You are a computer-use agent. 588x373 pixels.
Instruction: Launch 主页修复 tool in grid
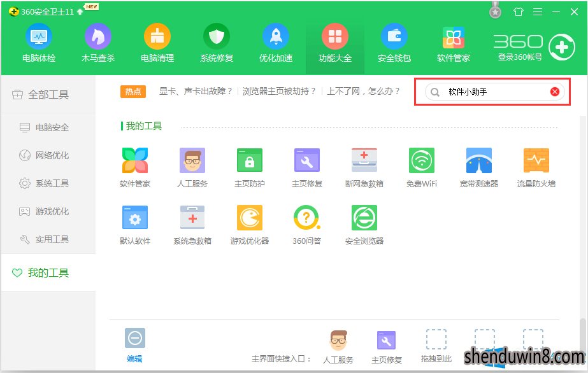(x=307, y=167)
